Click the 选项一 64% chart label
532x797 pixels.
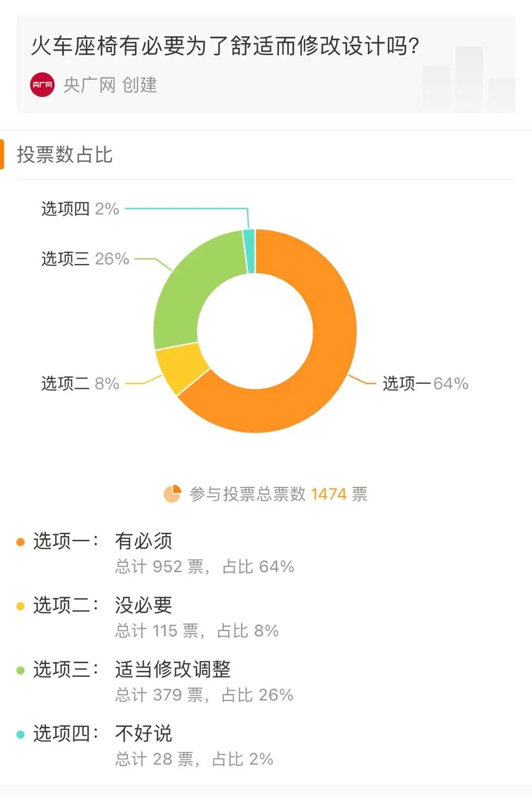click(x=425, y=383)
